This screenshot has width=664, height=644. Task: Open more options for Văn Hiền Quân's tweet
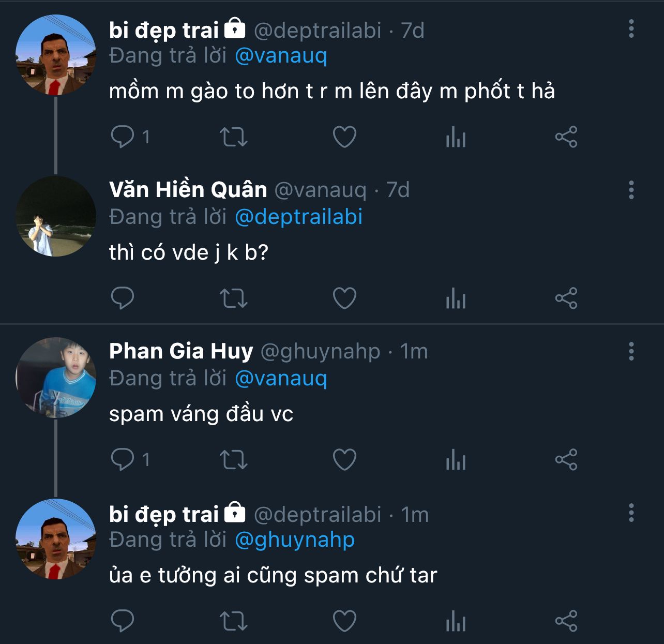pos(631,190)
